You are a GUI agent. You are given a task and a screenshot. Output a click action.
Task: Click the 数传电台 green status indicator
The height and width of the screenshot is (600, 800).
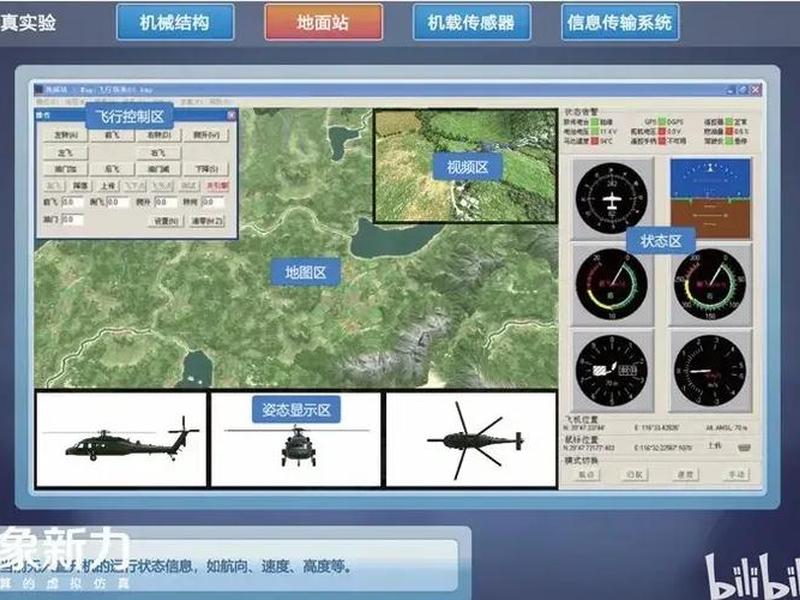(x=594, y=122)
